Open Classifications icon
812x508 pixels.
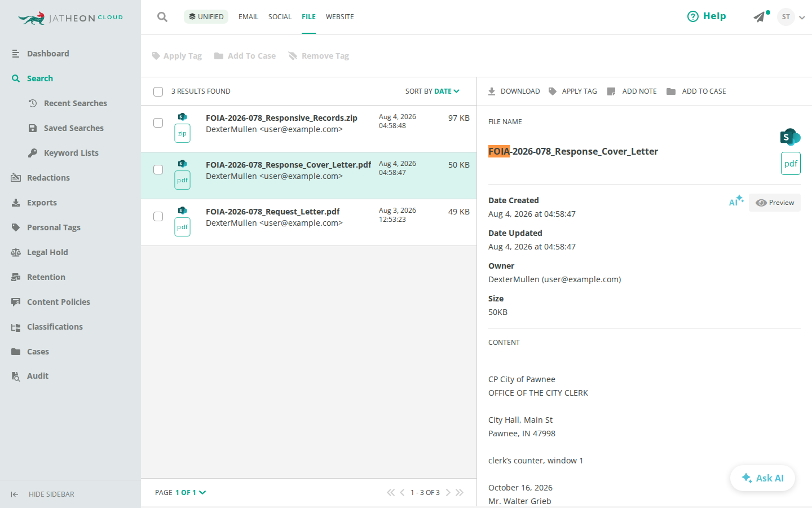(16, 327)
